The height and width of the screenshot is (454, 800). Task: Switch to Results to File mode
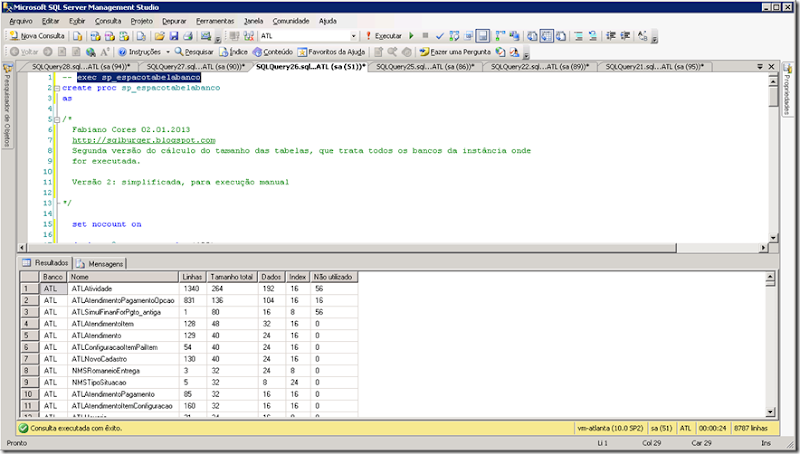pos(561,36)
